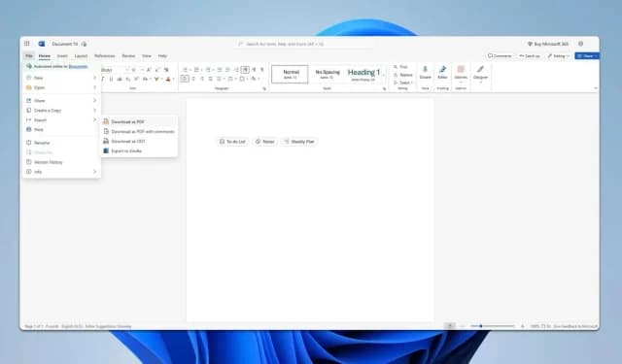Toggle Italic formatting
The height and width of the screenshot is (364, 622).
(102, 79)
